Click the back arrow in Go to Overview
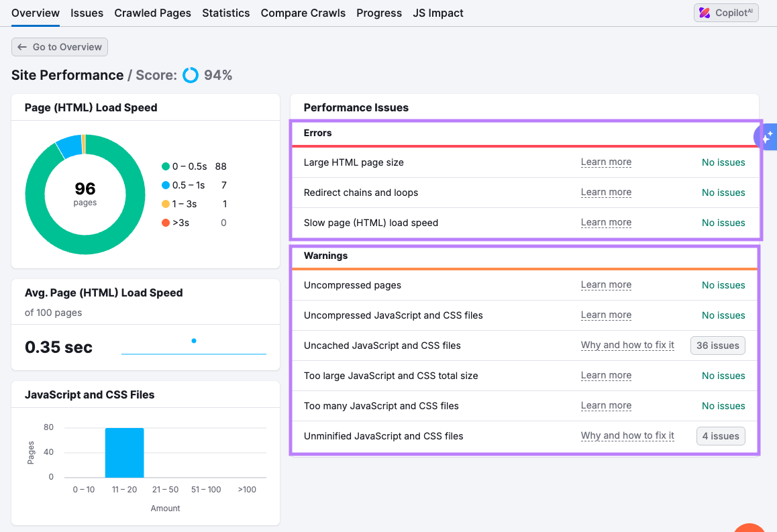The image size is (777, 532). point(23,47)
